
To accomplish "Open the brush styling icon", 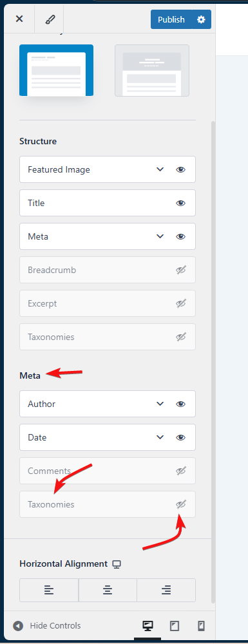I will click(x=50, y=19).
